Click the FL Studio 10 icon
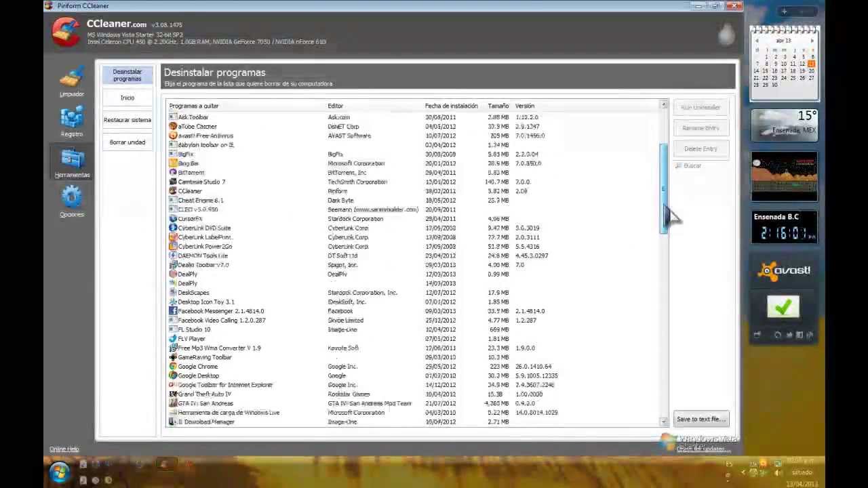This screenshot has width=868, height=488. tap(173, 329)
